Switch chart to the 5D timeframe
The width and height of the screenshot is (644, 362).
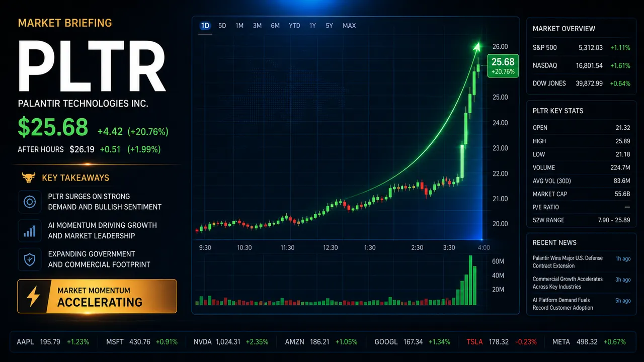tap(222, 26)
